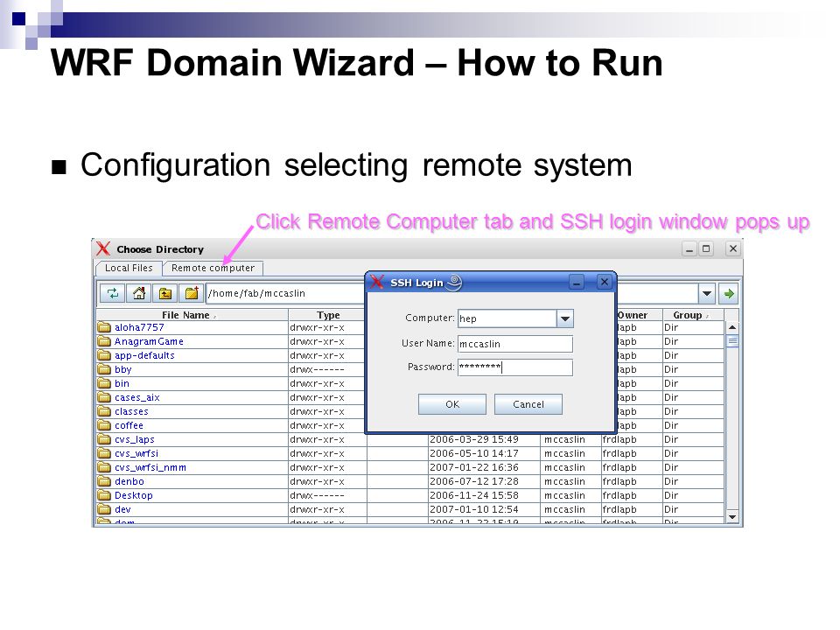Maximize the Choose Directory window
The width and height of the screenshot is (840, 630).
(x=707, y=248)
